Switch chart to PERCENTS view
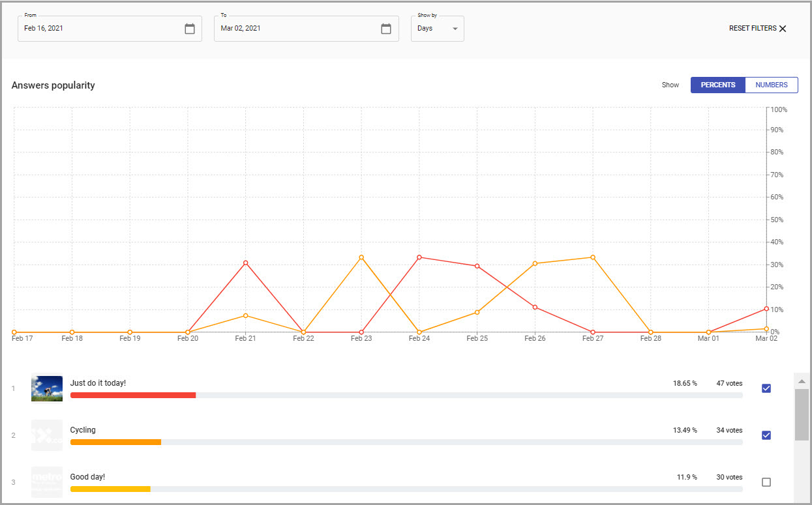 tap(718, 85)
